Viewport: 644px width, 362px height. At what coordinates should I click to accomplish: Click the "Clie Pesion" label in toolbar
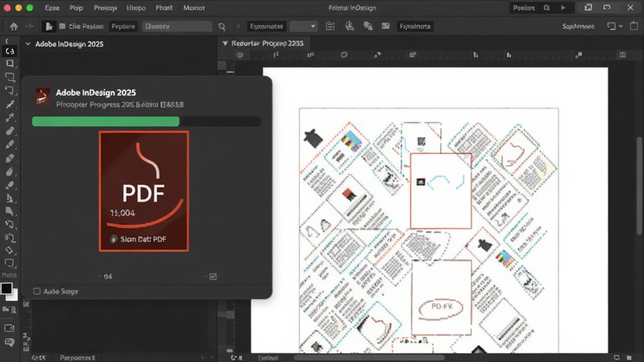point(86,26)
